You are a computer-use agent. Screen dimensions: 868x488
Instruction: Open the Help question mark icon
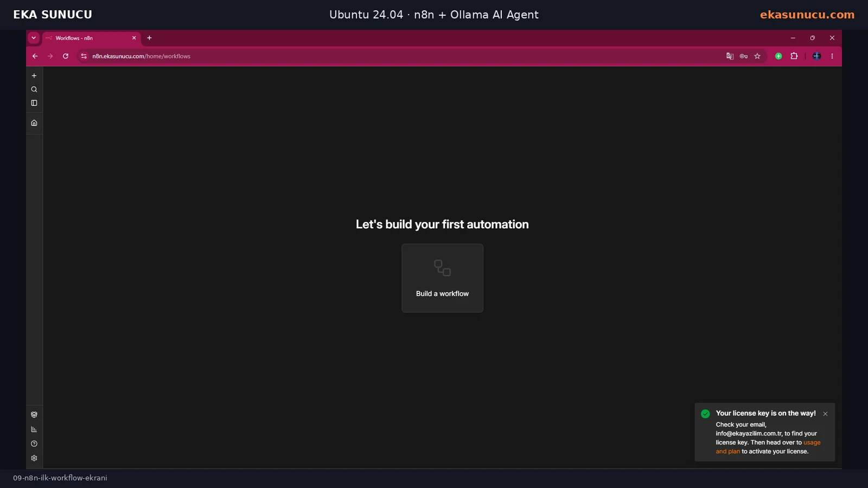click(x=34, y=444)
